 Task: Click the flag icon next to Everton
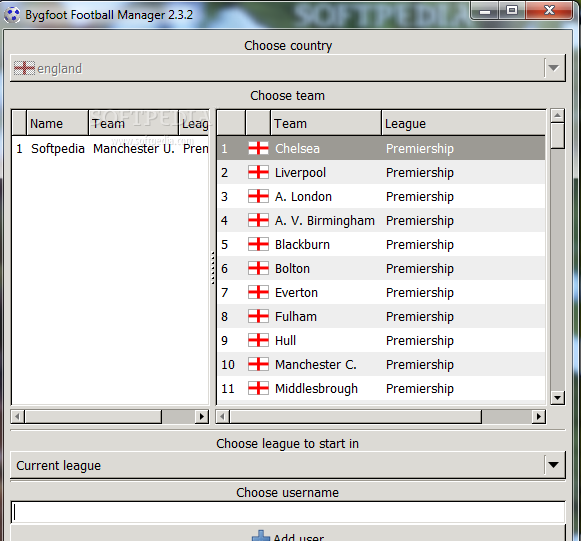tap(258, 292)
